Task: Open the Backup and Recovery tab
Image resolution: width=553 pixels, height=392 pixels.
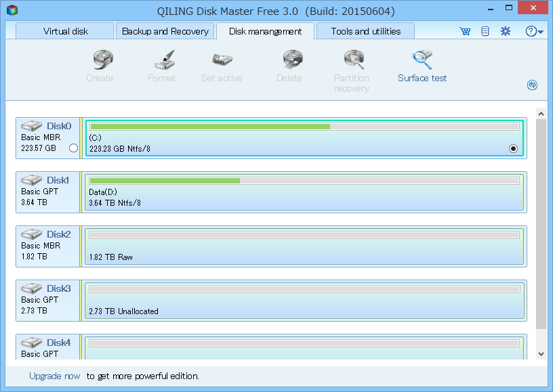Action: [165, 30]
